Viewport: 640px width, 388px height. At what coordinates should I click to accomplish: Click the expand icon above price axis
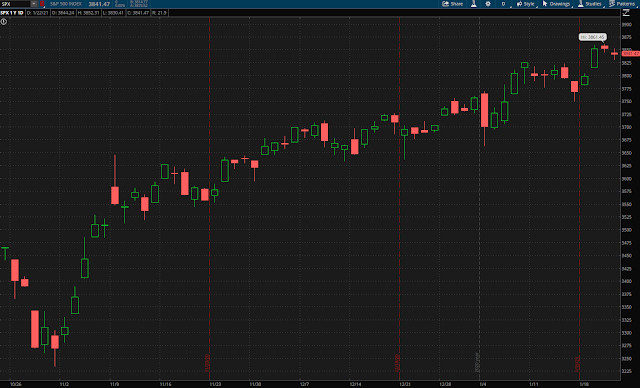tap(626, 13)
